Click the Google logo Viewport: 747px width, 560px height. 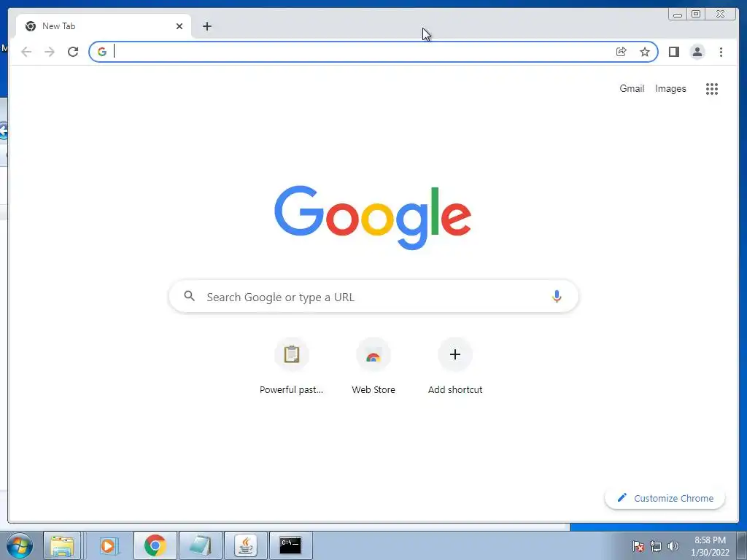(373, 217)
